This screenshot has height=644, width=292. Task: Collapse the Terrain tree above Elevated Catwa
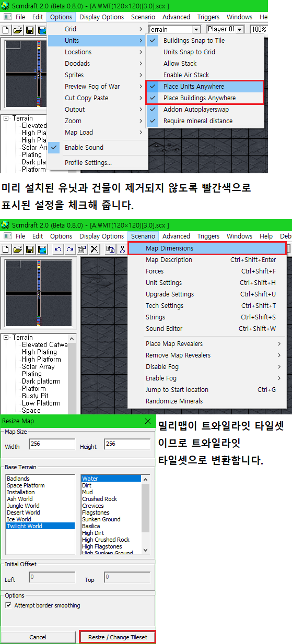6,338
